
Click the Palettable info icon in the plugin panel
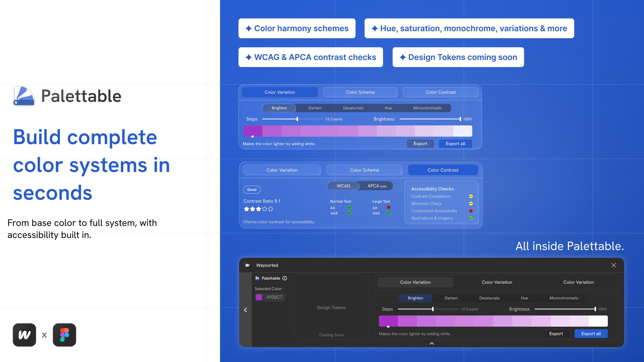pos(285,278)
